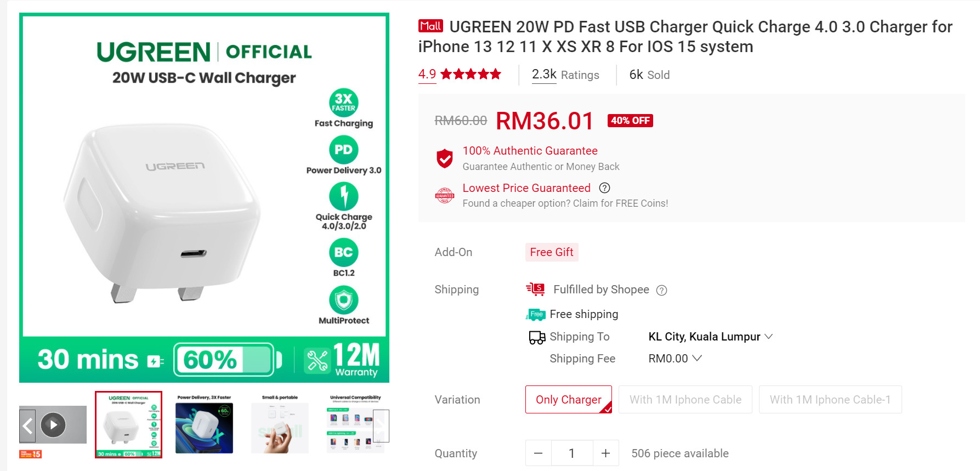Click the Authentic Guarantee shield icon
The height and width of the screenshot is (471, 980).
pos(445,158)
